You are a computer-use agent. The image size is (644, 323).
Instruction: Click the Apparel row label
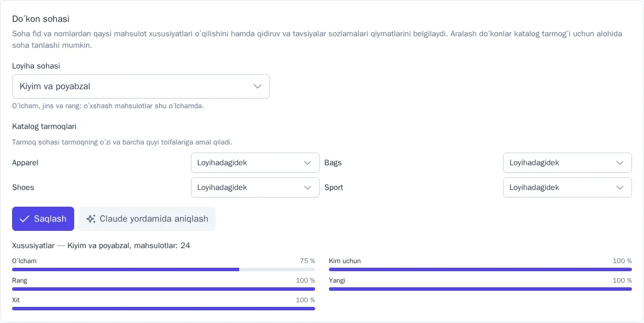(x=25, y=162)
